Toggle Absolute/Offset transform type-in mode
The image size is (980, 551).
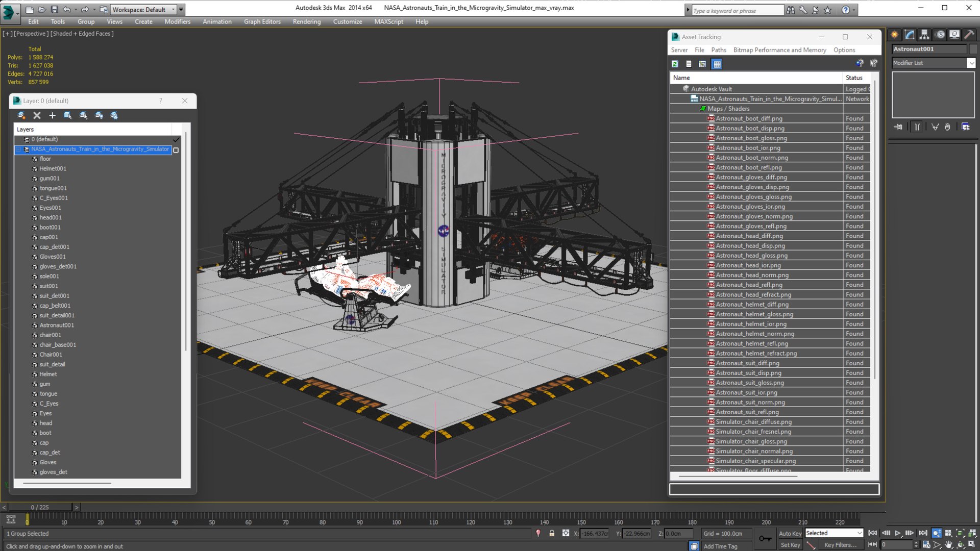[566, 533]
